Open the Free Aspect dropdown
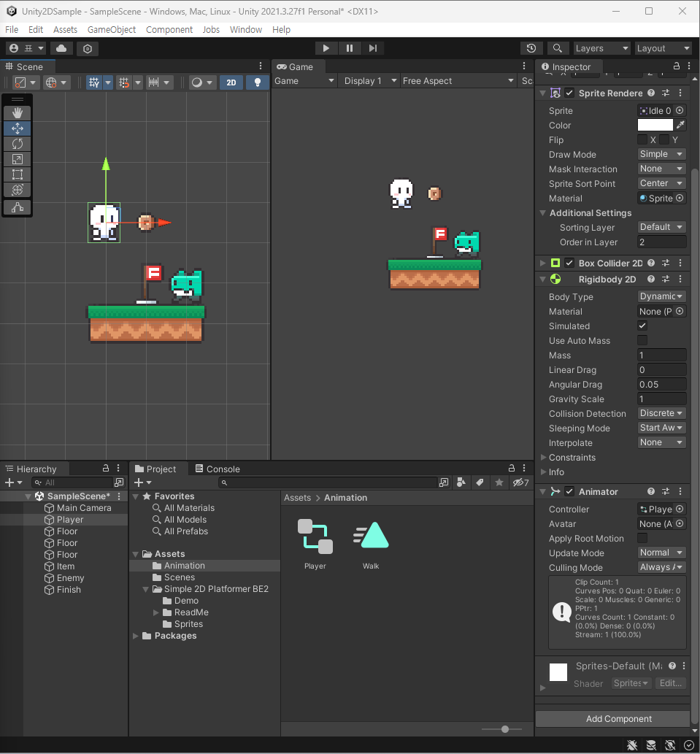This screenshot has width=700, height=754. coord(458,81)
